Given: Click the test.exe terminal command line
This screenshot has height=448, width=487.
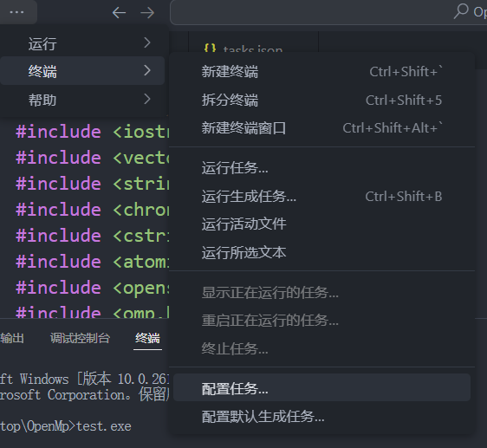Looking at the screenshot, I should (x=66, y=426).
